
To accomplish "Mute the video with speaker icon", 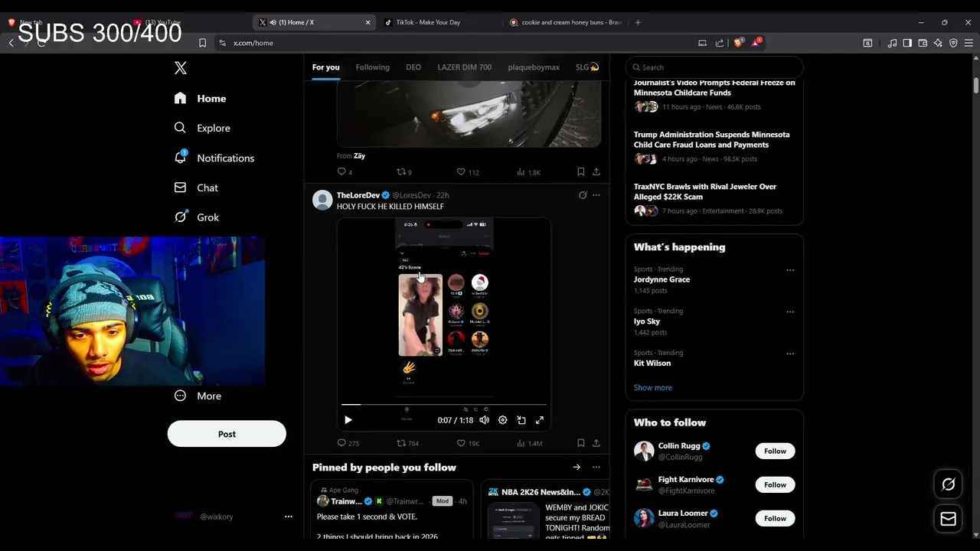I will 484,420.
